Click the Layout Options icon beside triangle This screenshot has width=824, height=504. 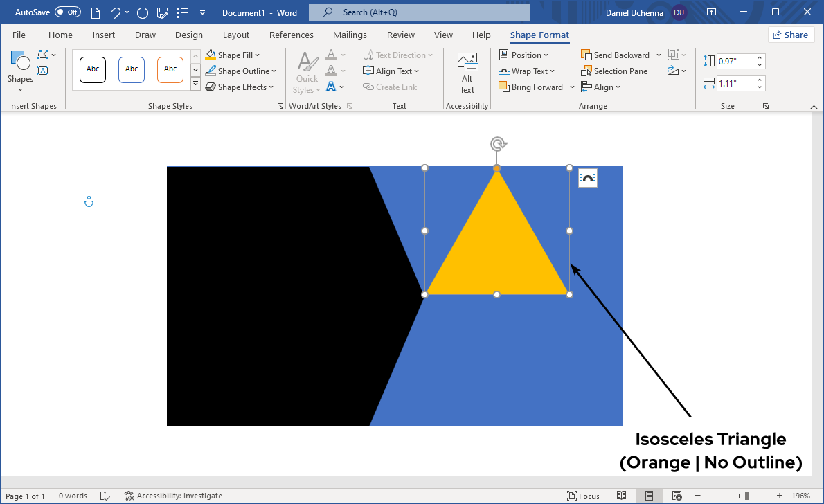[588, 178]
